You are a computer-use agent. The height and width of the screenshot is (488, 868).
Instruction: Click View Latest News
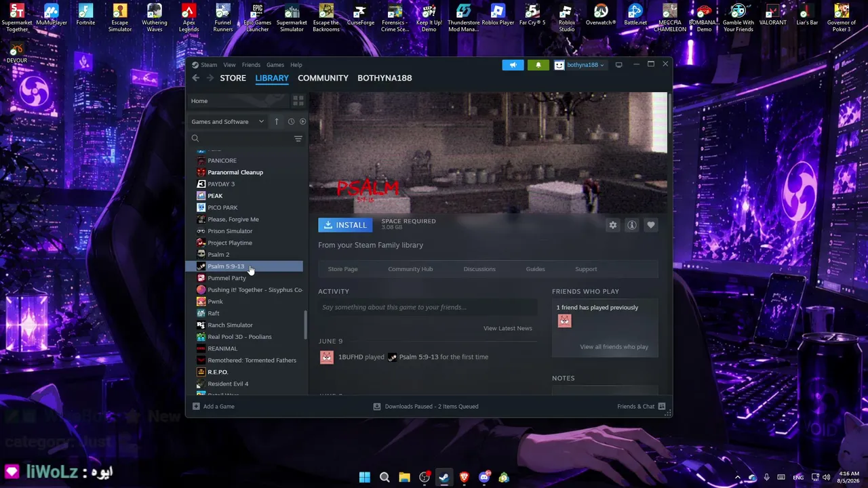click(x=508, y=329)
